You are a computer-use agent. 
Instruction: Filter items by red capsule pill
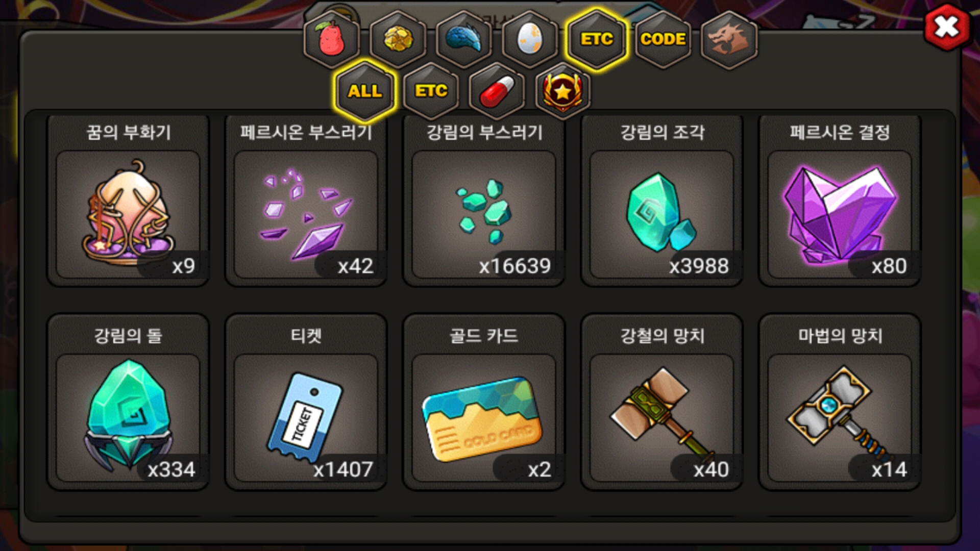(497, 91)
